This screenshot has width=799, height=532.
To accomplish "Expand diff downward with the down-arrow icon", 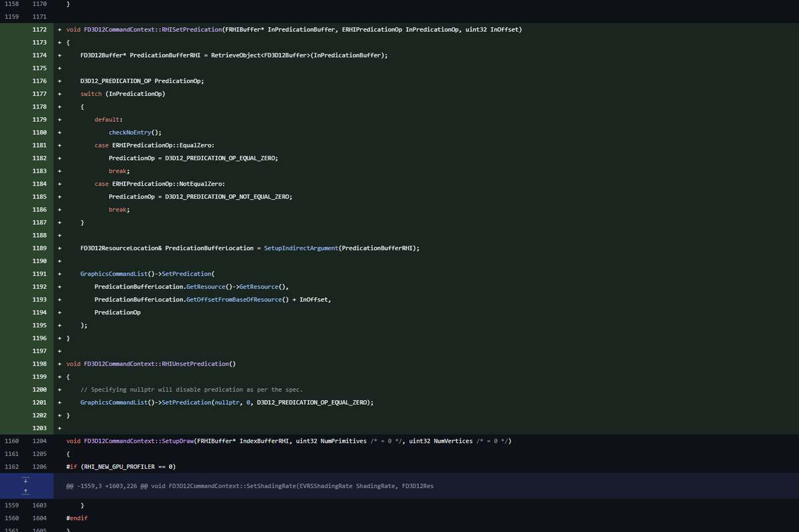I will coord(25,480).
